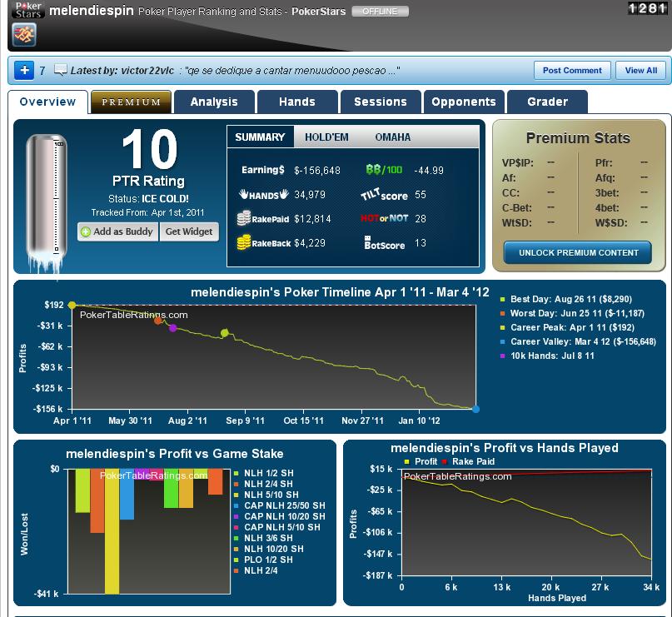
Task: Click the 10k Hands legend color swatch
Action: [503, 356]
